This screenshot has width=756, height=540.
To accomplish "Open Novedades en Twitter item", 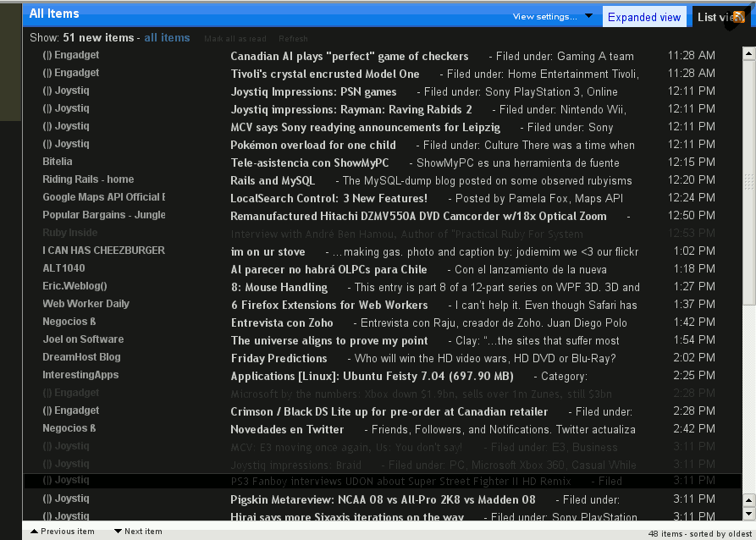I will [287, 430].
